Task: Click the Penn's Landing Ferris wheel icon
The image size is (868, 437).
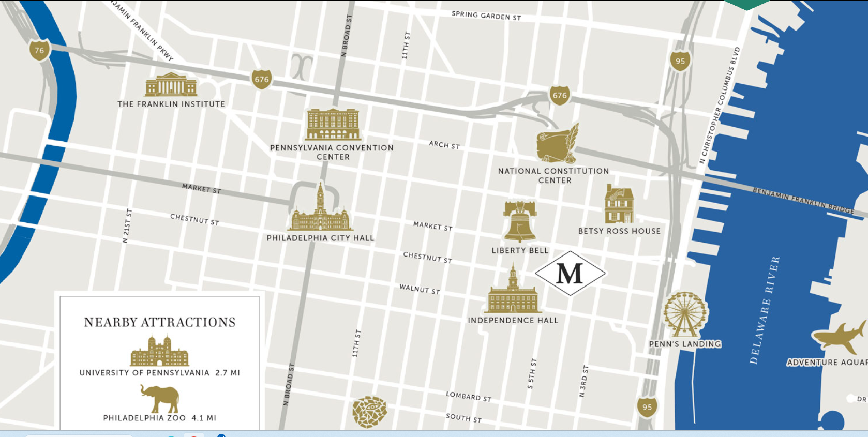Action: point(685,314)
